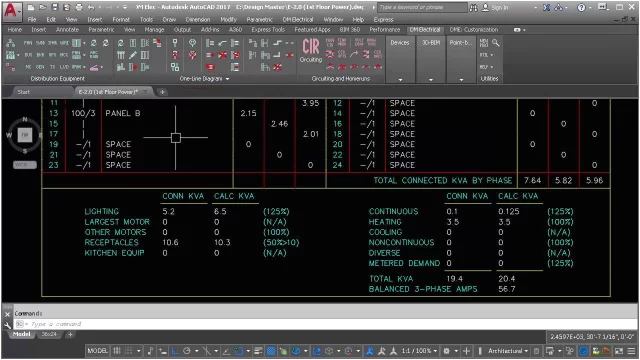Click the annotation monitor plus icon
The width and height of the screenshot is (640, 360).
pos(467,351)
